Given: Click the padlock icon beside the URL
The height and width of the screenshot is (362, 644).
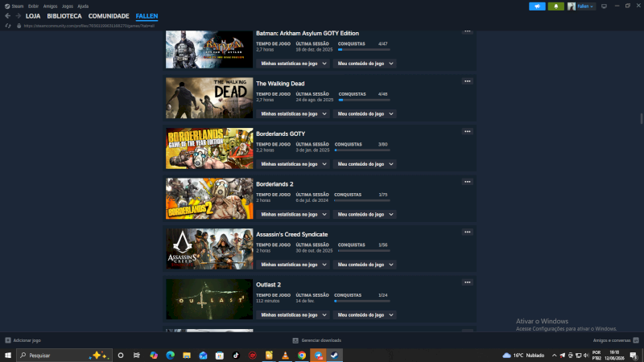Looking at the screenshot, I should (19, 26).
